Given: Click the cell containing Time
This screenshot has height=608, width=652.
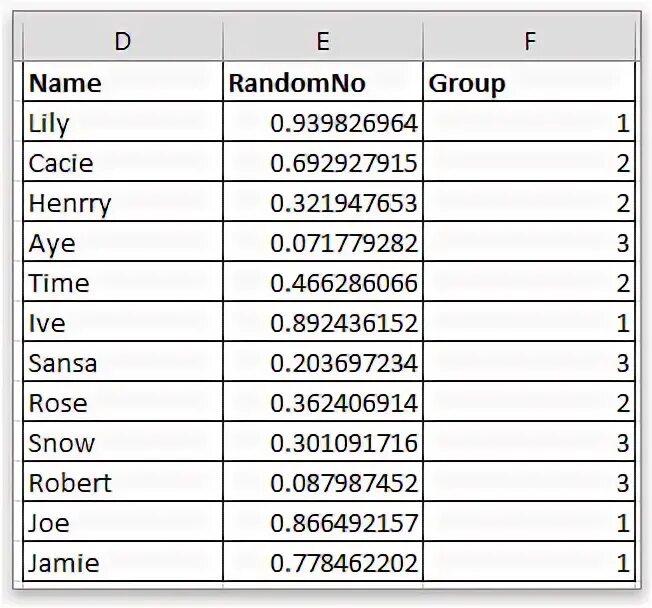Looking at the screenshot, I should (x=122, y=283).
